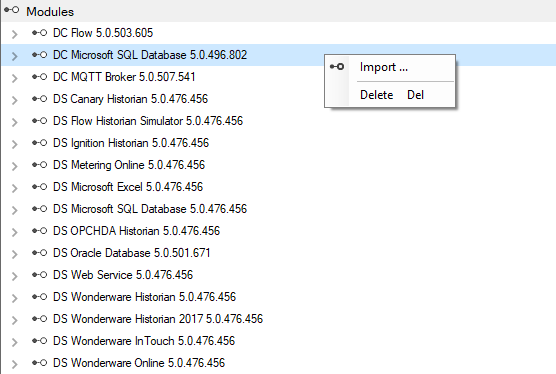556x374 pixels.
Task: Click the icon next to DS Oracle Database
Action: 39,253
